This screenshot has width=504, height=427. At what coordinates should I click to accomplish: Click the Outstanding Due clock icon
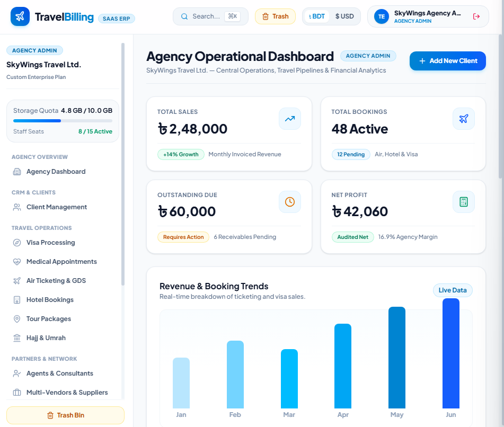290,202
